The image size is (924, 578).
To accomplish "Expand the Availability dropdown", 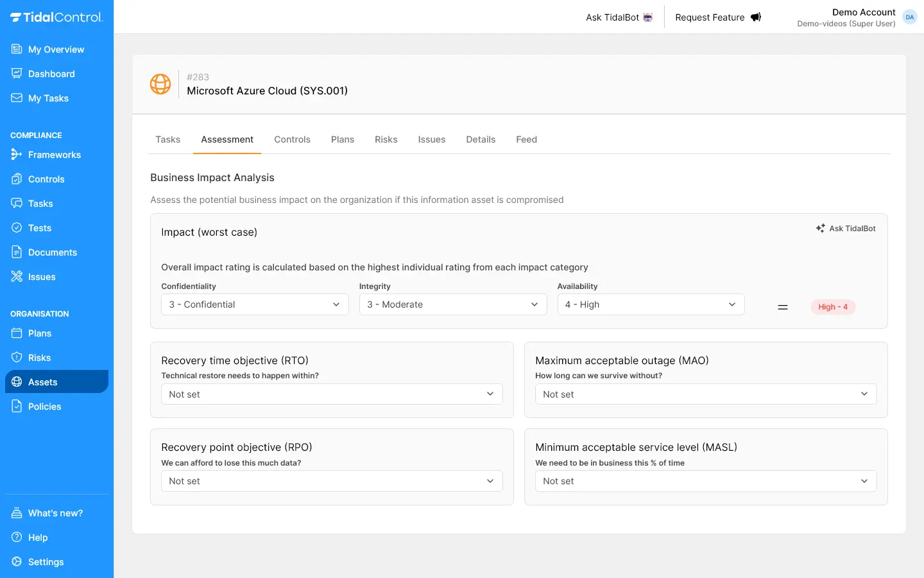I will (x=651, y=304).
